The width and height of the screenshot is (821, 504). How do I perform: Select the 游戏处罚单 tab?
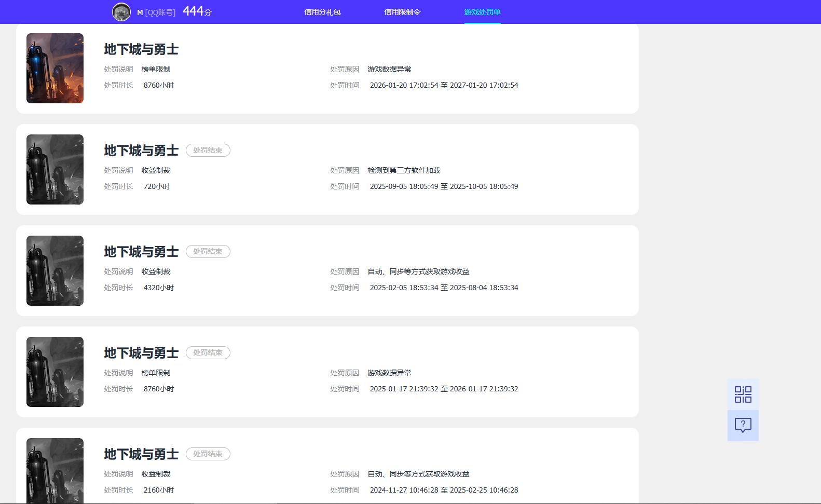click(x=482, y=12)
